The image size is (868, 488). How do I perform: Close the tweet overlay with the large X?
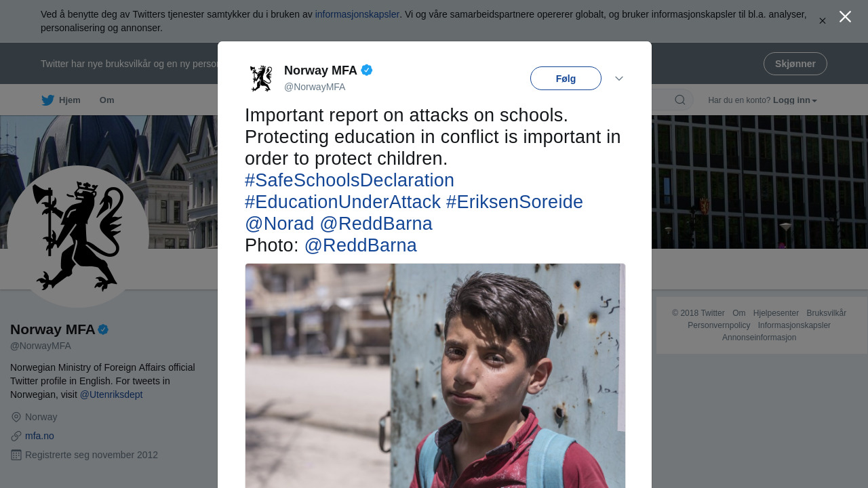point(845,17)
